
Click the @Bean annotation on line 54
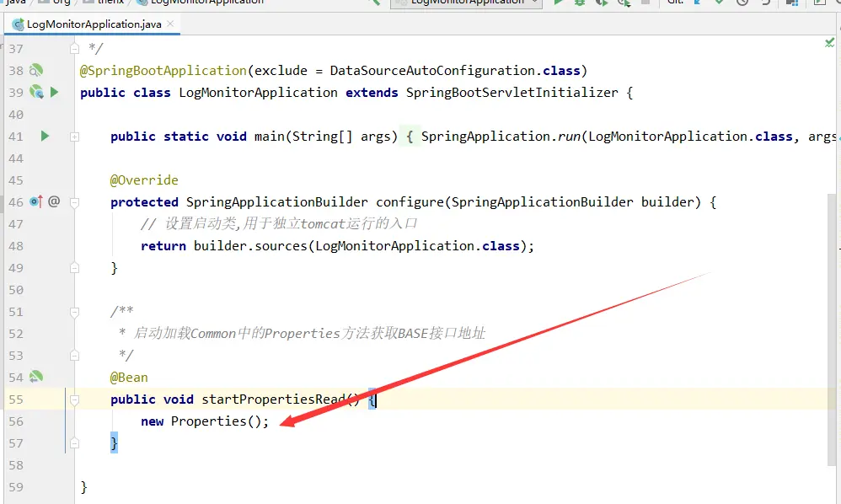point(129,378)
